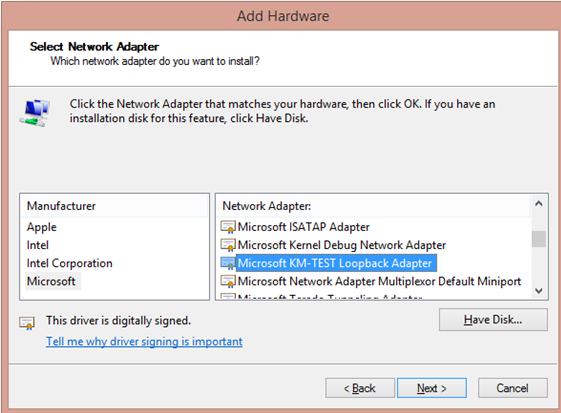Click the adapter list scroll up arrow

click(x=539, y=204)
